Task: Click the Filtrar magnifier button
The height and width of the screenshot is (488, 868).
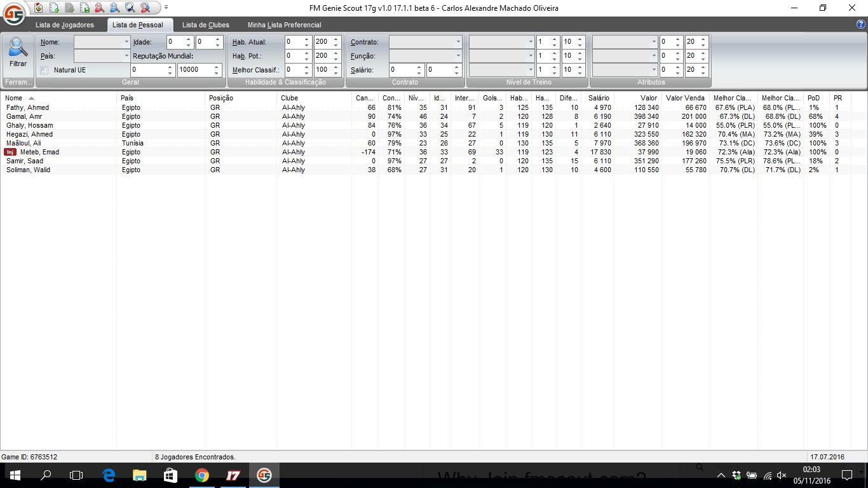Action: point(18,53)
